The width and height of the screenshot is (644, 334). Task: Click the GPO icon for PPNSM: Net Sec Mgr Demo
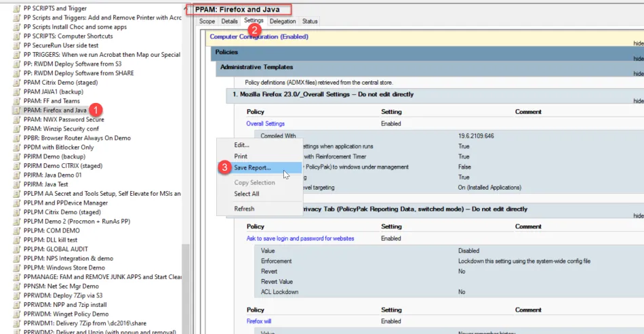click(x=17, y=285)
